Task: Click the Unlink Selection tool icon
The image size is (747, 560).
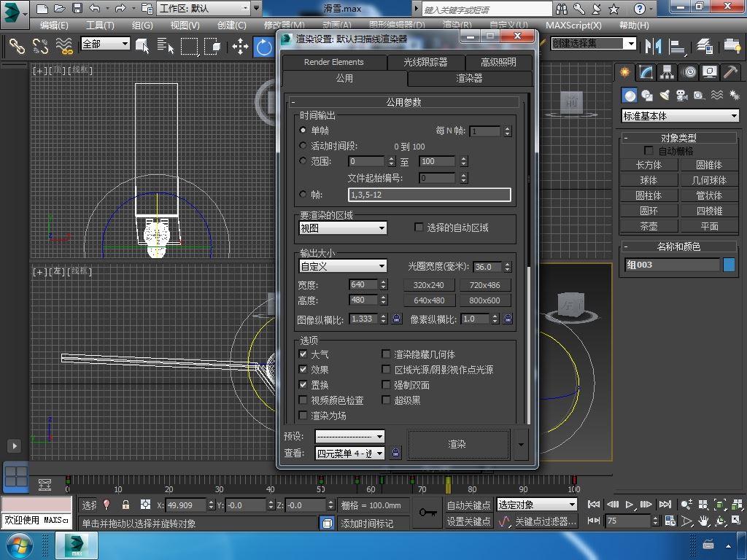Action: tap(40, 46)
